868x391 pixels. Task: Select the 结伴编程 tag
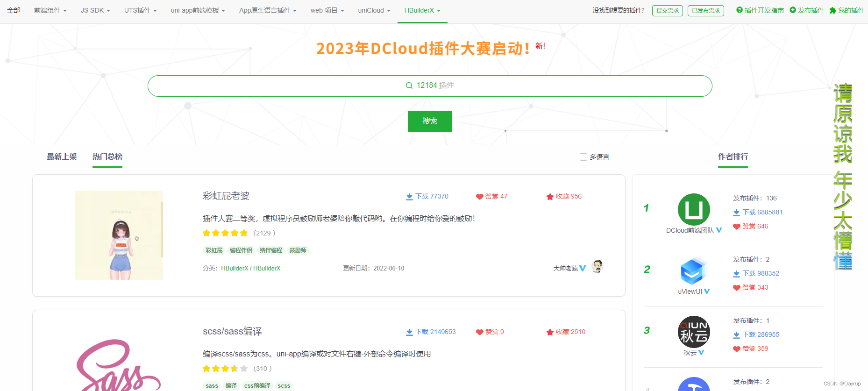click(x=271, y=250)
